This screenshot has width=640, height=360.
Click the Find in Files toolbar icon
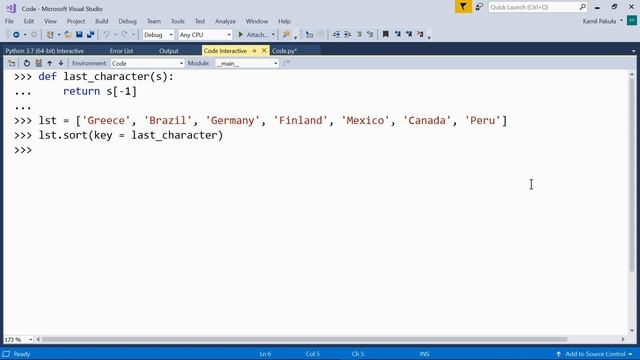pos(287,35)
